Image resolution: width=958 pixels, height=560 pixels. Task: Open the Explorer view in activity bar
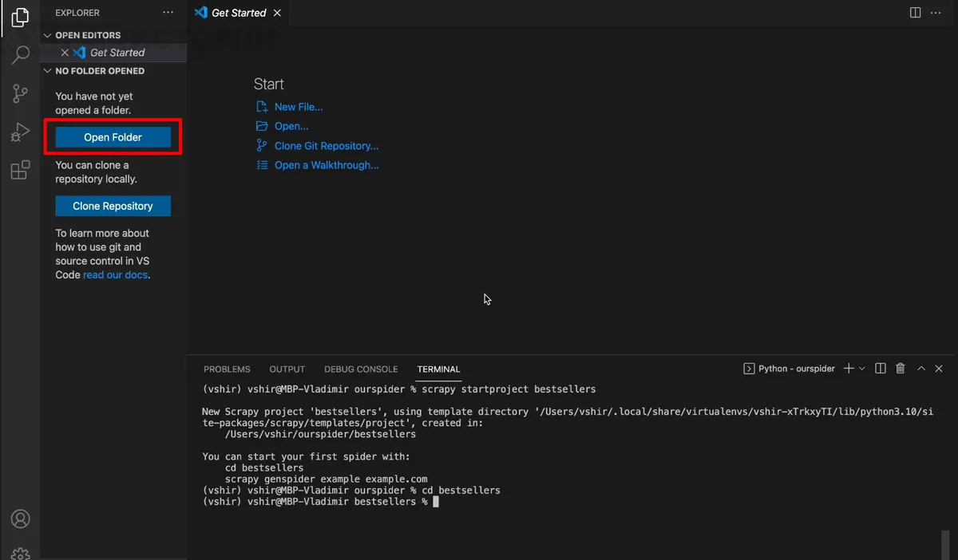(20, 17)
